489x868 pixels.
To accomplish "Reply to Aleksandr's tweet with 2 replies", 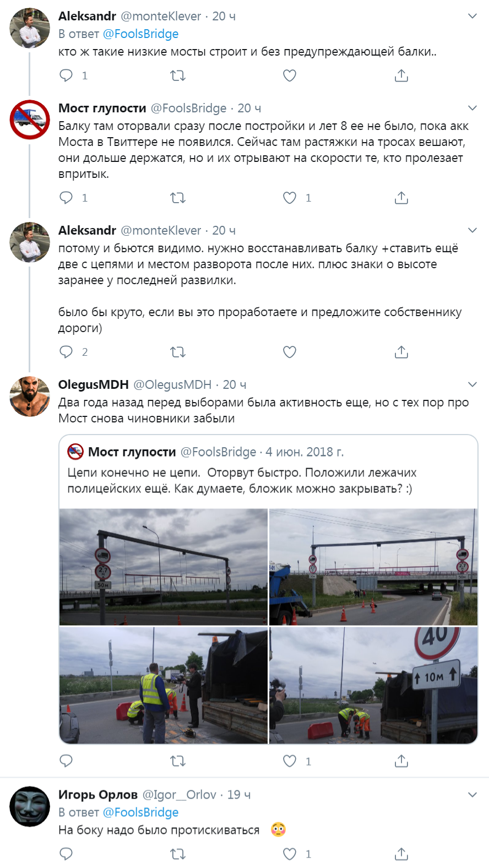I will [x=66, y=352].
